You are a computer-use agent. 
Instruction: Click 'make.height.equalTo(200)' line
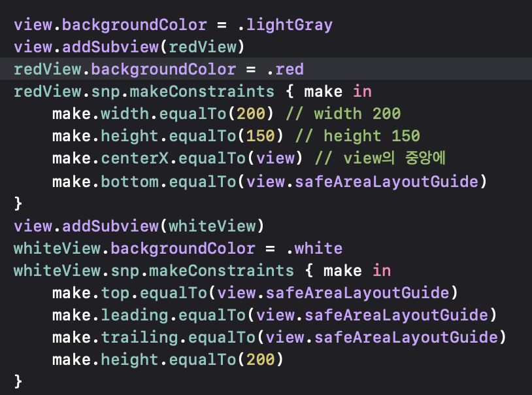[x=167, y=360]
